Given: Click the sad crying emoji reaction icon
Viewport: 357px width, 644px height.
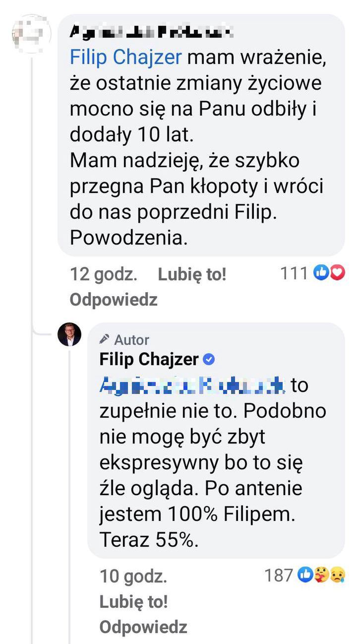Looking at the screenshot, I should pyautogui.click(x=338, y=575).
